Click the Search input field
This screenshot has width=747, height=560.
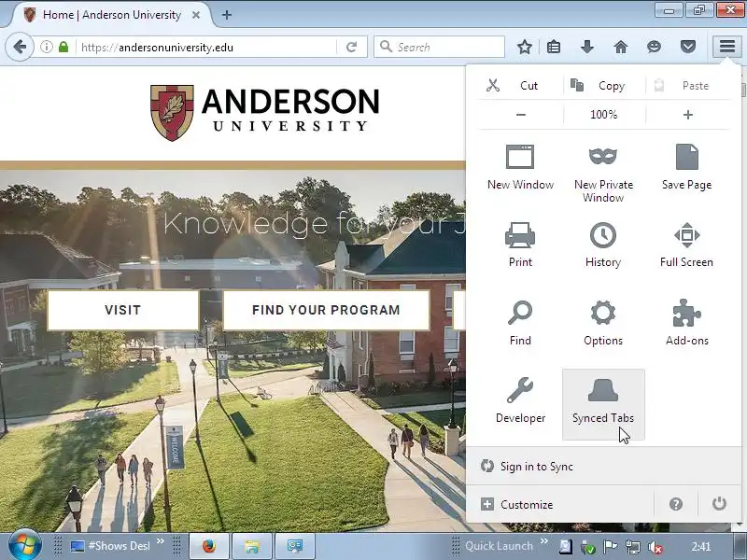pyautogui.click(x=439, y=47)
